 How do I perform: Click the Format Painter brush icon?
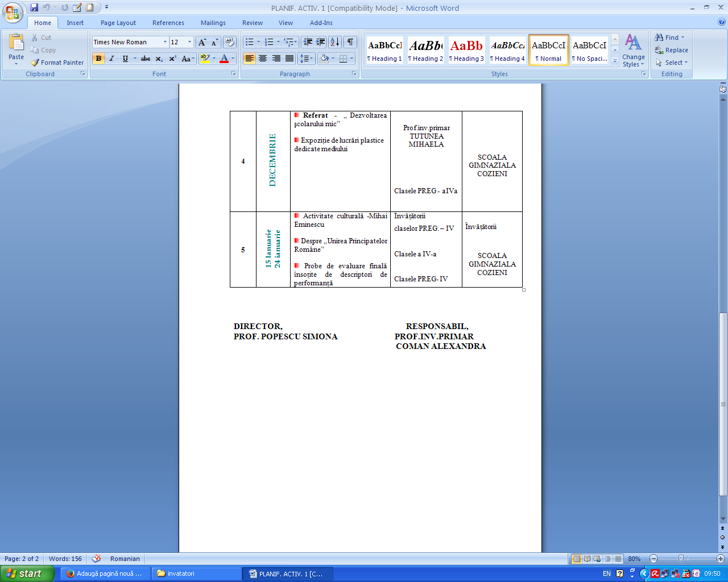click(x=35, y=63)
